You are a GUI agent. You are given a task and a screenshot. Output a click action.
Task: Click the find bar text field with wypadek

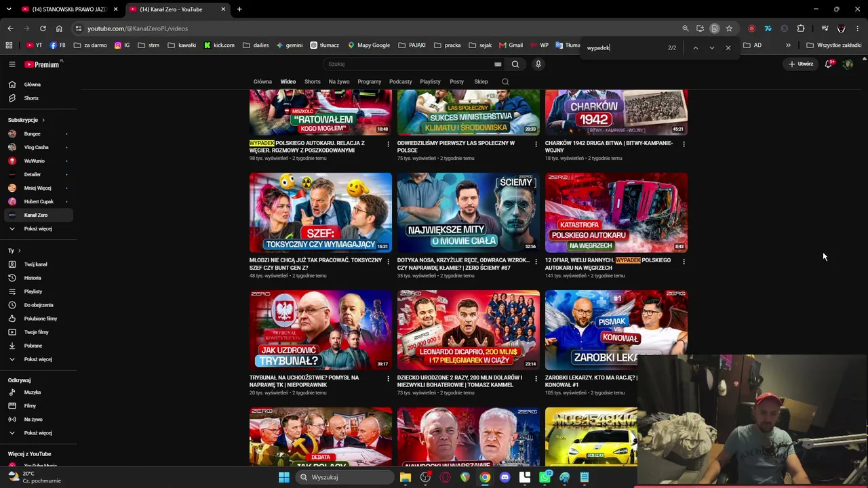[624, 48]
